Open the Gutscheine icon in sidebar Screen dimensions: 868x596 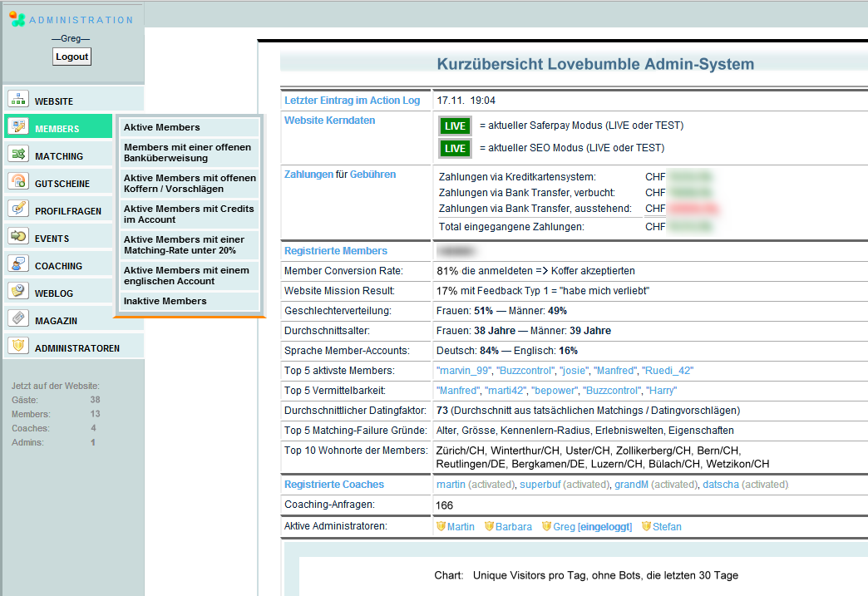click(x=18, y=181)
